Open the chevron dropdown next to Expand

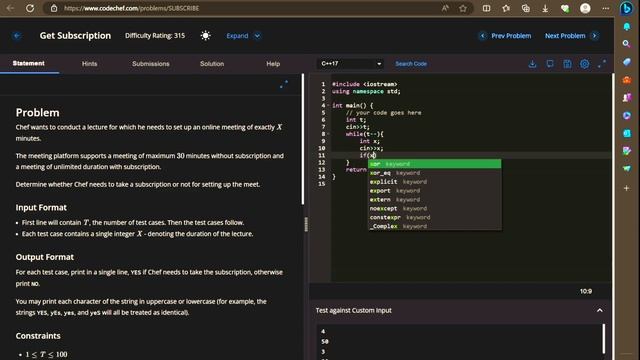[x=257, y=36]
